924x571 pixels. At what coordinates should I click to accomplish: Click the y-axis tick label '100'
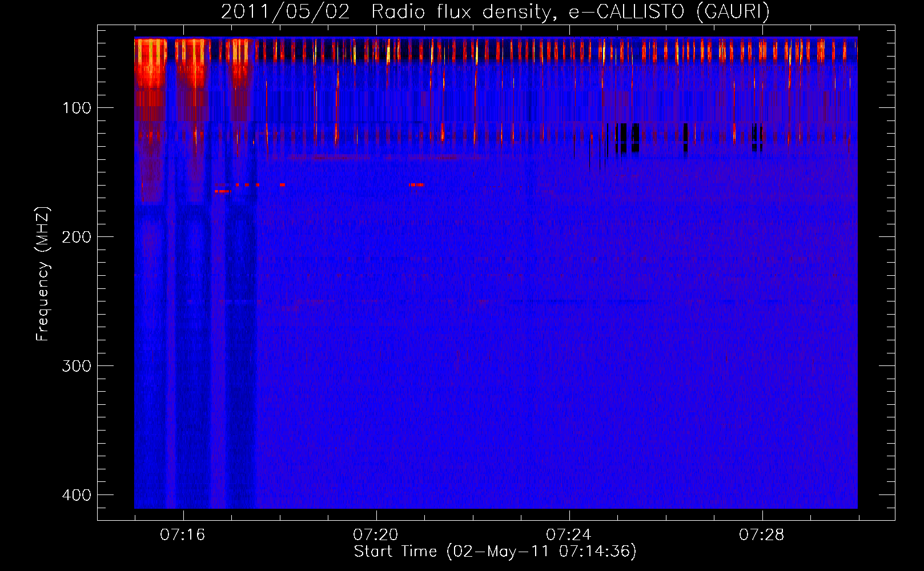pos(77,108)
